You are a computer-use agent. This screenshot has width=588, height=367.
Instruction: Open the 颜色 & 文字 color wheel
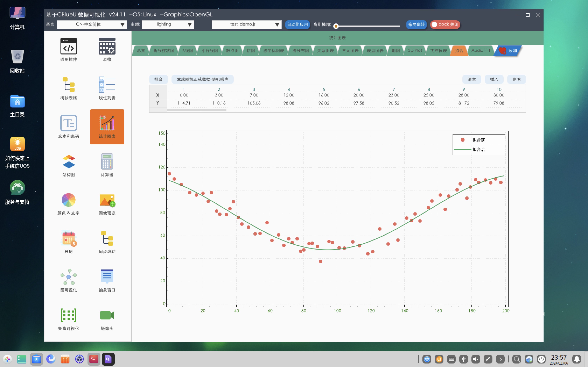click(68, 200)
